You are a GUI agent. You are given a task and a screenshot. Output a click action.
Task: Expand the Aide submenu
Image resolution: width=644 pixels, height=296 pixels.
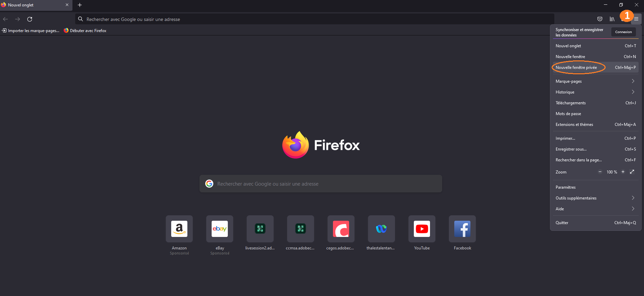(x=595, y=209)
